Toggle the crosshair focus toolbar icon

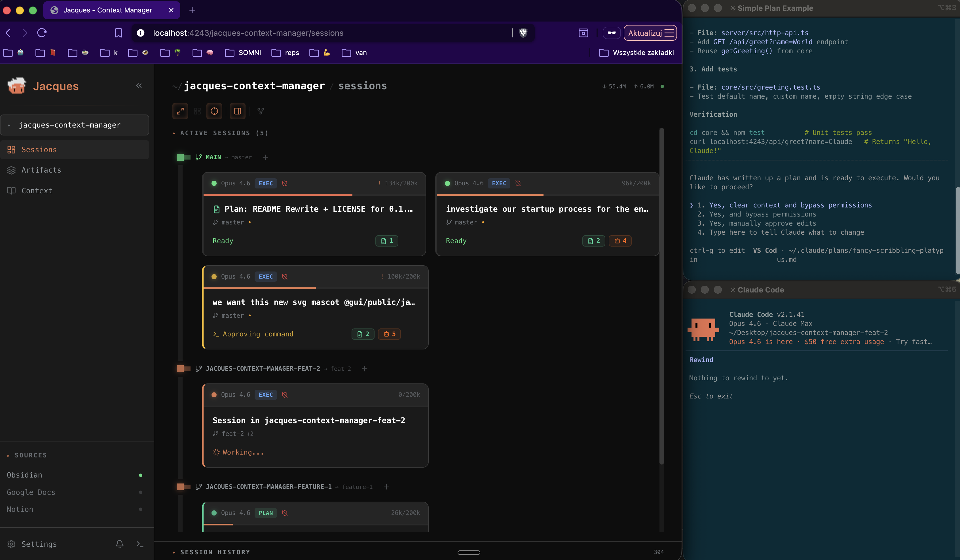(x=214, y=111)
